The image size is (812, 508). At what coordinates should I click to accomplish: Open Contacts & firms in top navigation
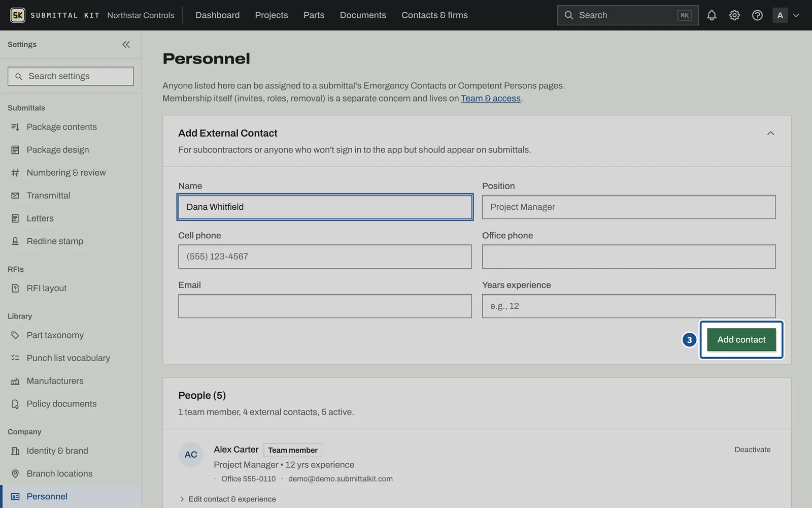click(x=434, y=15)
